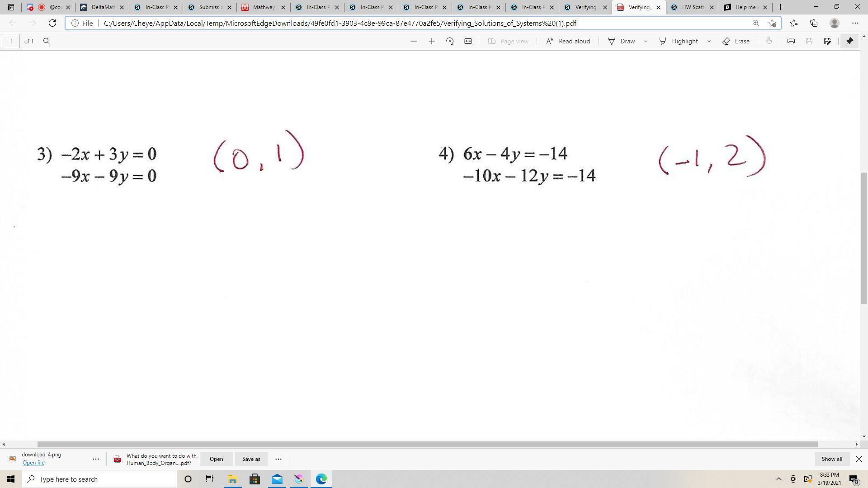Image resolution: width=868 pixels, height=488 pixels.
Task: Click the Open file link
Action: (33, 463)
